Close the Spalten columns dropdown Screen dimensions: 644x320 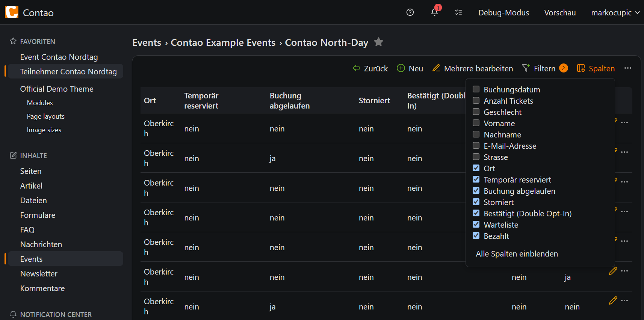596,68
